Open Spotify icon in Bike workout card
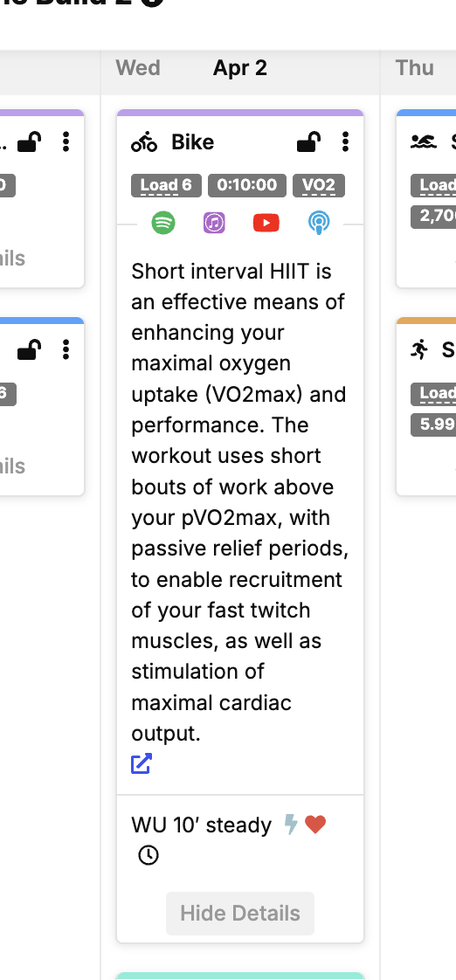Image resolution: width=456 pixels, height=980 pixels. (163, 223)
